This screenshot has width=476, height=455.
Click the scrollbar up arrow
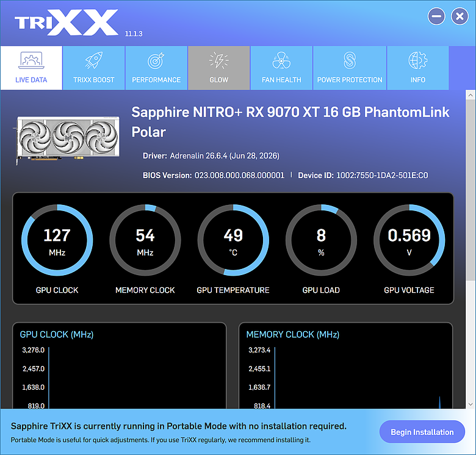[x=471, y=95]
